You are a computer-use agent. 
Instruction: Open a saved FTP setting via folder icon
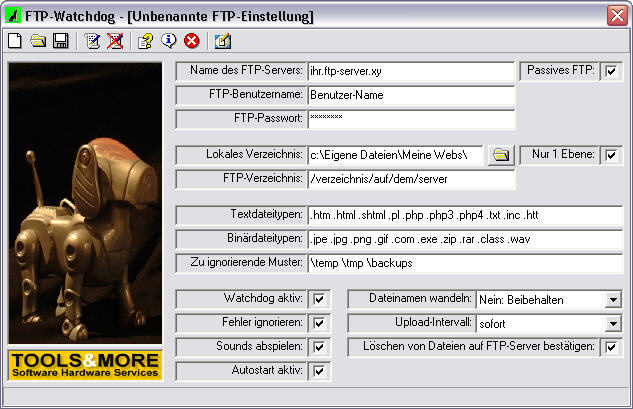click(38, 41)
